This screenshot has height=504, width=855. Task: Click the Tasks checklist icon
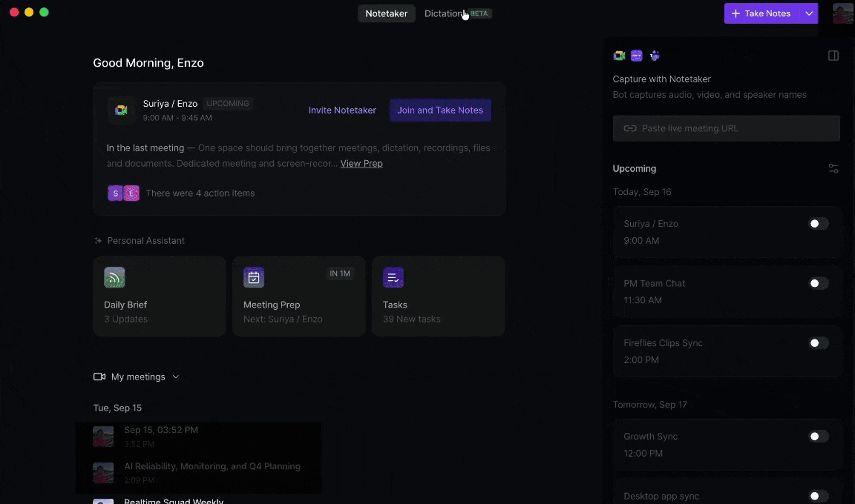pos(393,277)
